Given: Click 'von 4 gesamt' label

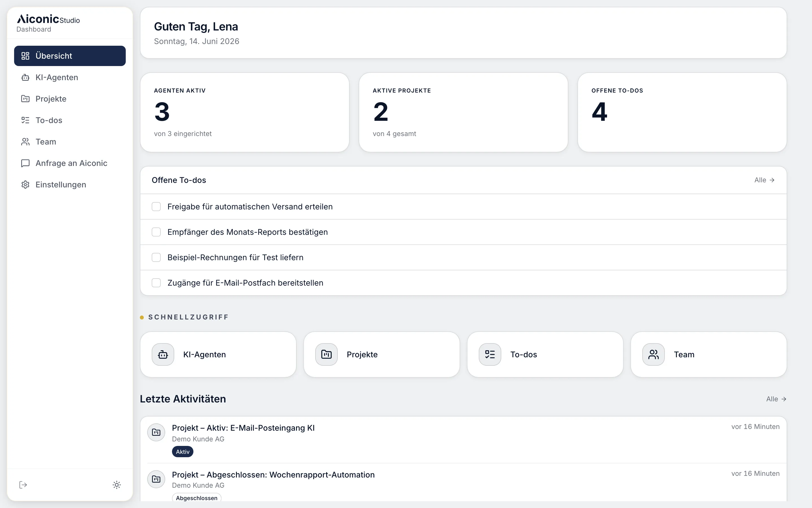Looking at the screenshot, I should point(394,134).
